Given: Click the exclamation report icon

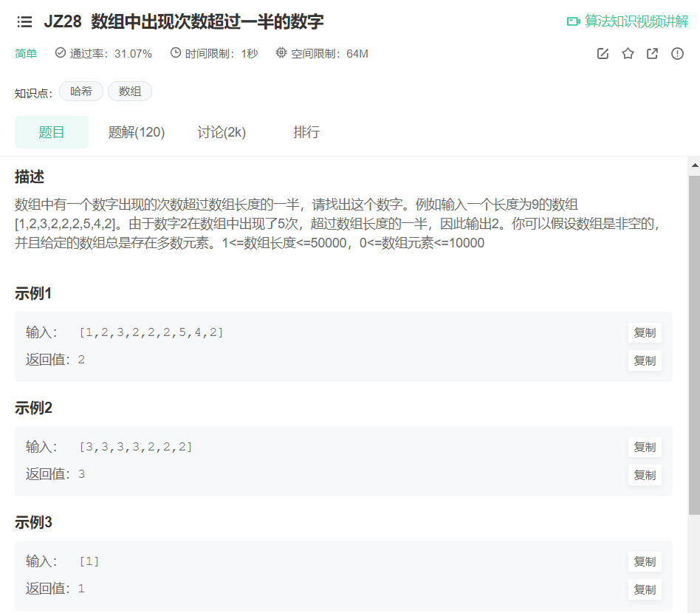Looking at the screenshot, I should point(677,53).
